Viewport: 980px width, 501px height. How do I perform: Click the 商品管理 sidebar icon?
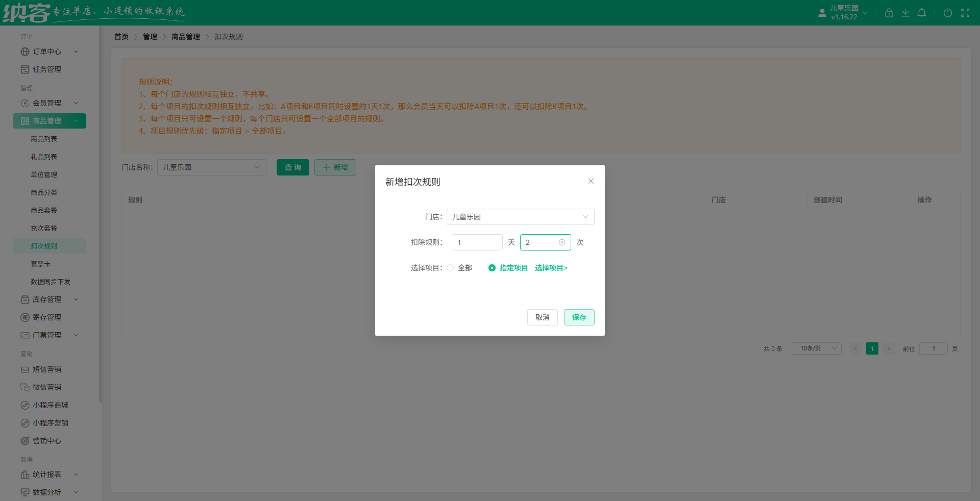point(25,121)
